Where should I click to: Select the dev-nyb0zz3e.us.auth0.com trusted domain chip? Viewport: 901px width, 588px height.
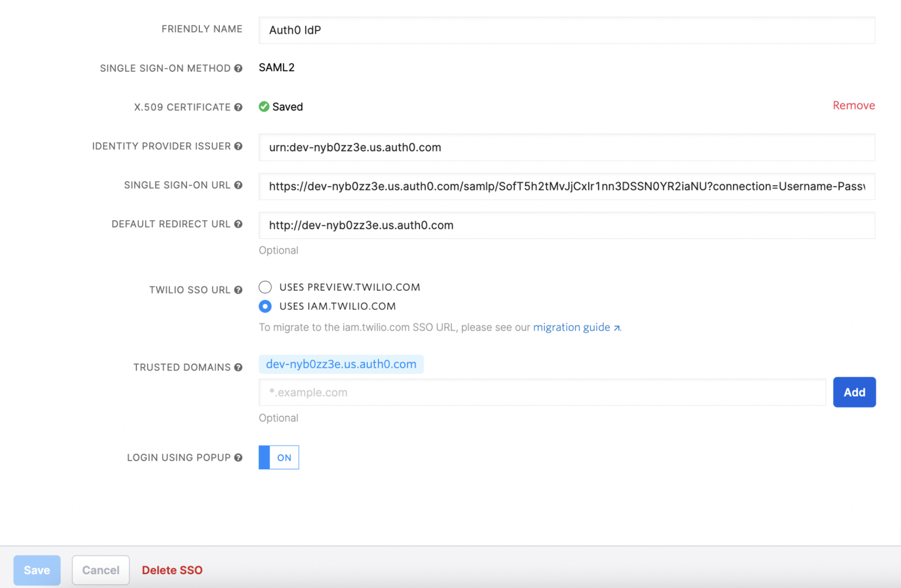coord(341,364)
